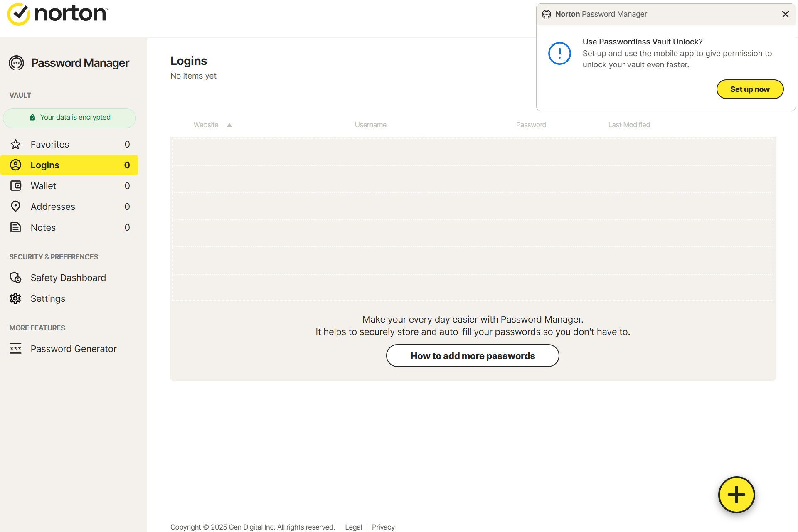Screen dimensions: 798x532
Task: Click the blue exclamation info icon
Action: [x=559, y=53]
